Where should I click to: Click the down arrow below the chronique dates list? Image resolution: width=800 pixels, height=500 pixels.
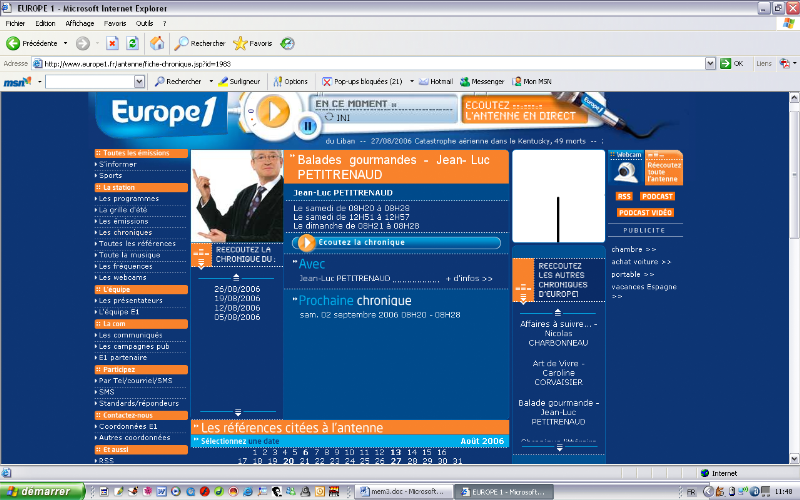pos(238,412)
